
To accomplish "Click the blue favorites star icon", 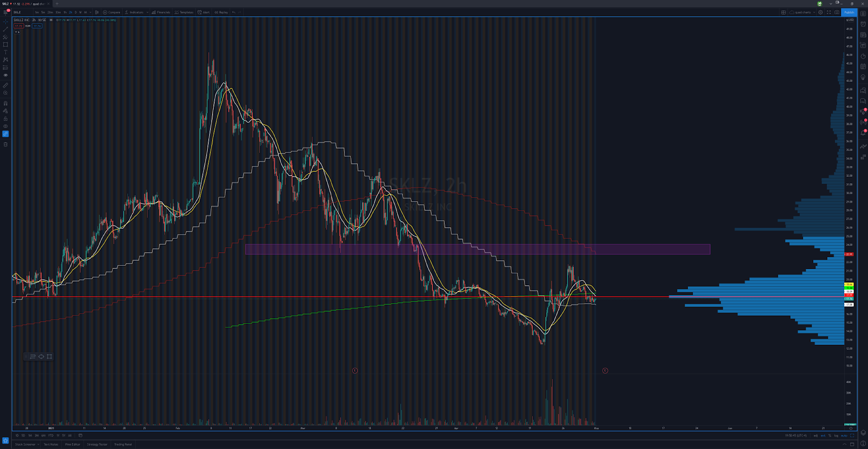I will (x=5, y=440).
